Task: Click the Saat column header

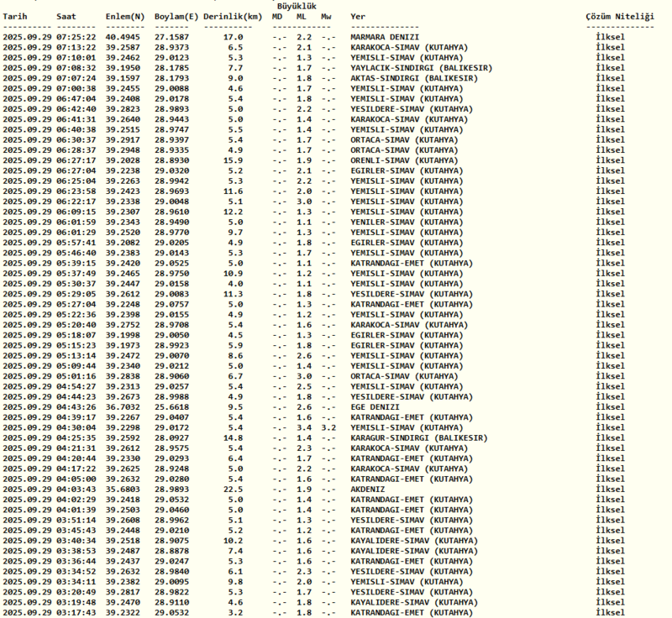Action: [x=66, y=17]
